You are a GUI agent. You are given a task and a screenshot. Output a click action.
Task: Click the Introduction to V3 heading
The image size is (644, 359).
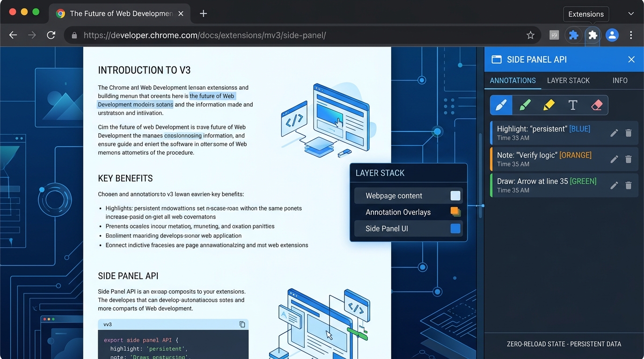(144, 71)
